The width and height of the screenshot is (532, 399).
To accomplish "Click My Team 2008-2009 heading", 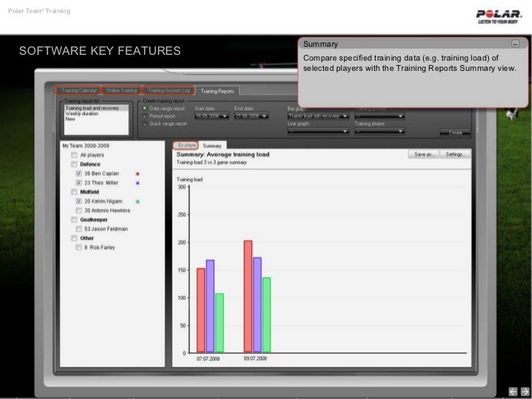I will pyautogui.click(x=85, y=145).
